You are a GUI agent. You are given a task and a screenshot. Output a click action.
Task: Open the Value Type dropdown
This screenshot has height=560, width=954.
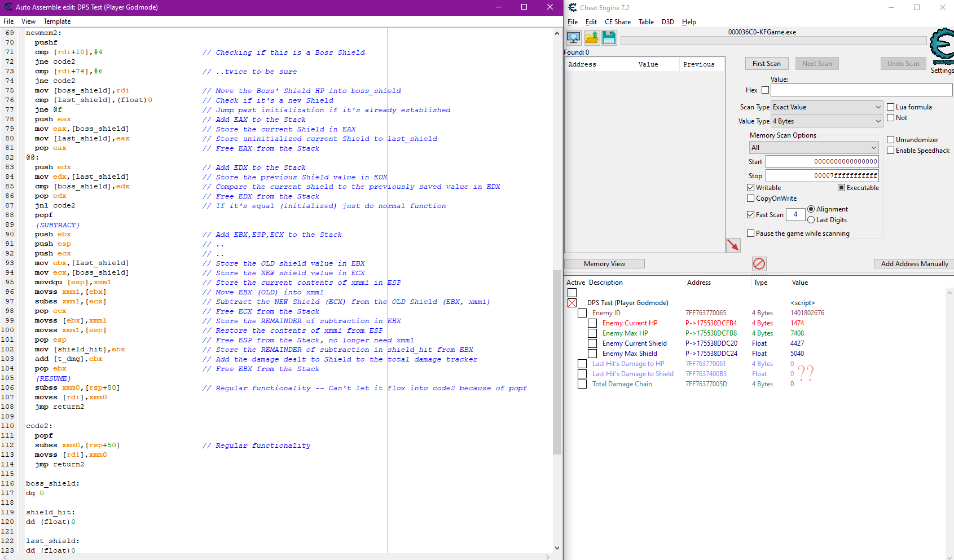(x=827, y=121)
